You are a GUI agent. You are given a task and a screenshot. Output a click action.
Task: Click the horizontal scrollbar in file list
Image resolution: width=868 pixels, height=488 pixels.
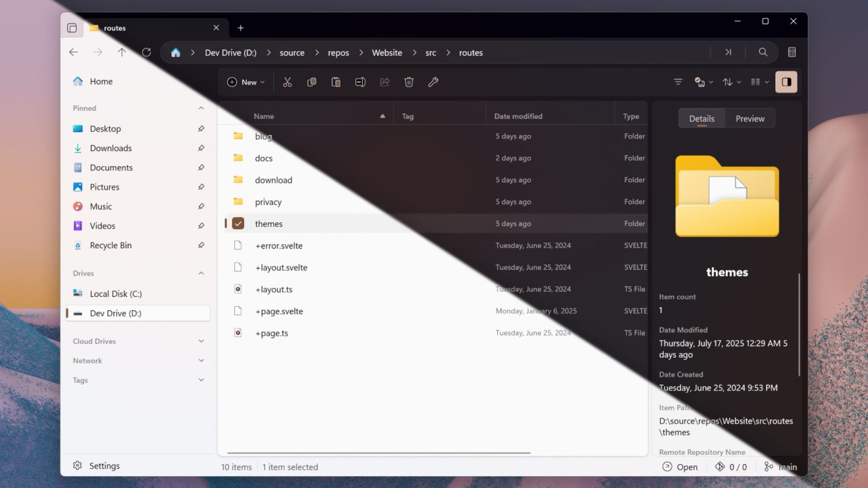[379, 453]
